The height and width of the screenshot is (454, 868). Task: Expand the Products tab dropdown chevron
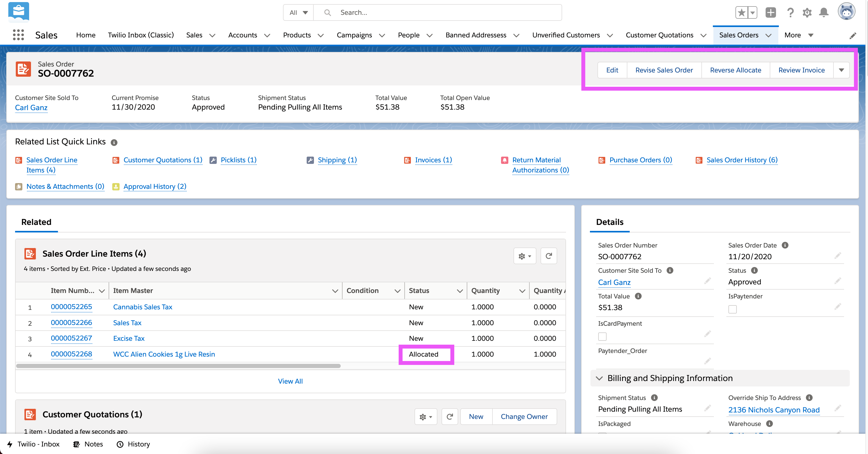coord(321,35)
